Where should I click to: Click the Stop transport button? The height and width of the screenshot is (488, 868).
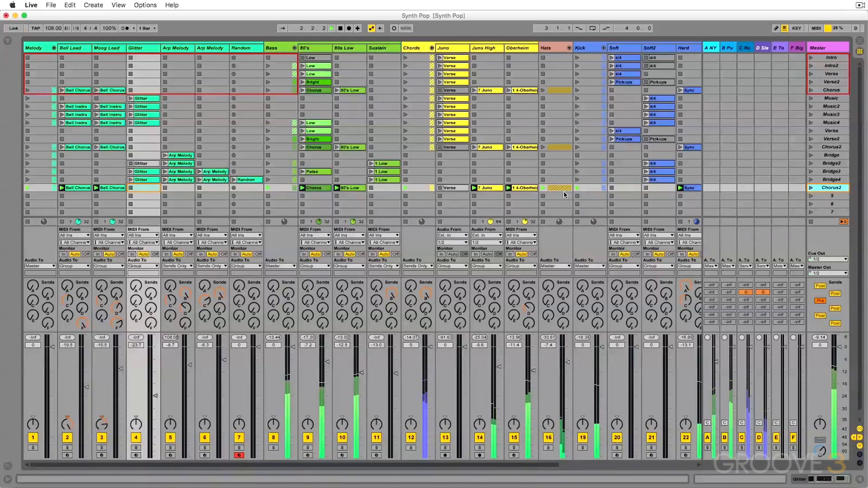click(341, 28)
